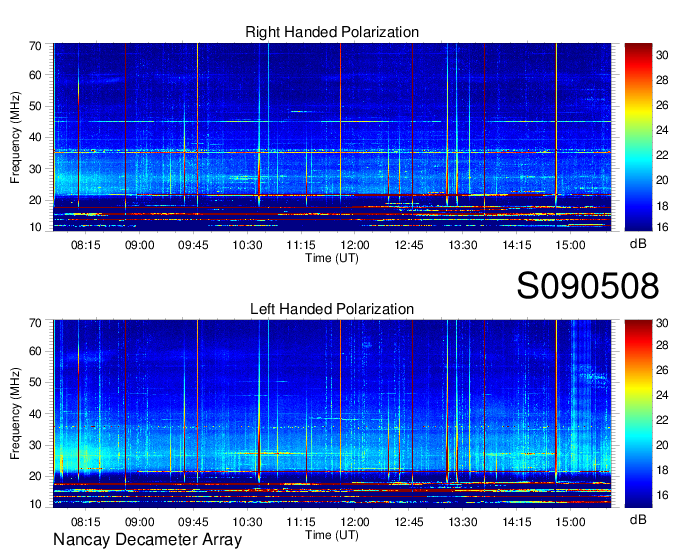
Task: Click 11:15 time tick on the Left Handed plot
Action: point(301,522)
